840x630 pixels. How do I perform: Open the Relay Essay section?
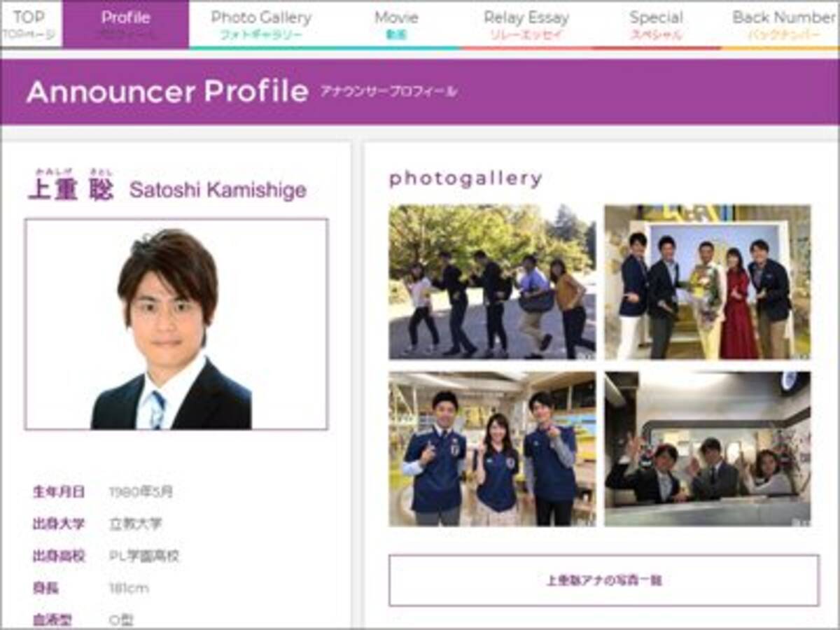tap(527, 21)
